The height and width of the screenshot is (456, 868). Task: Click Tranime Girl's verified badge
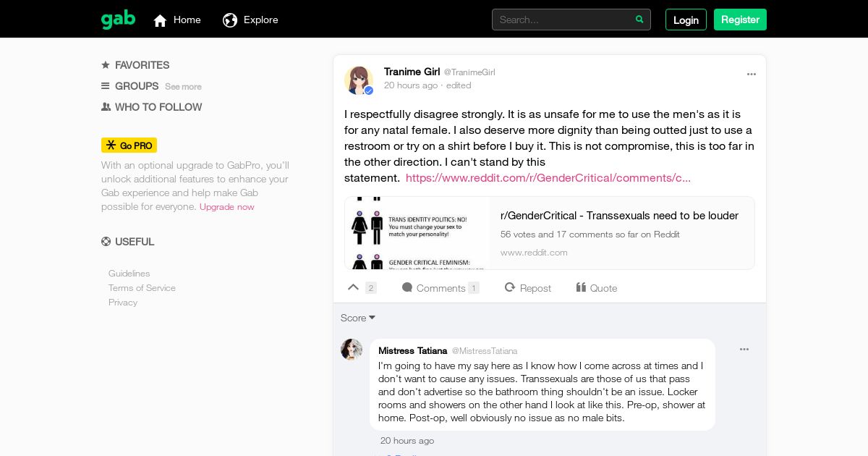pos(369,90)
